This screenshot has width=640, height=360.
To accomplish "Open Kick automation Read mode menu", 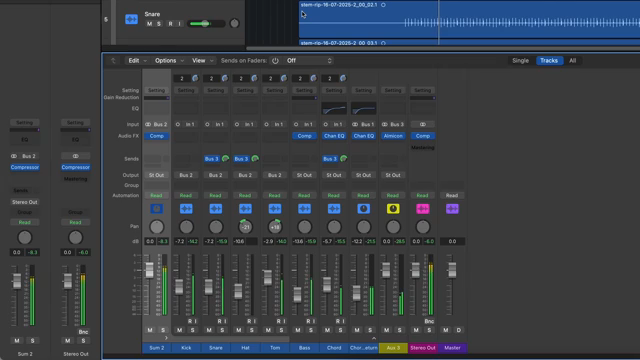I will (186, 195).
